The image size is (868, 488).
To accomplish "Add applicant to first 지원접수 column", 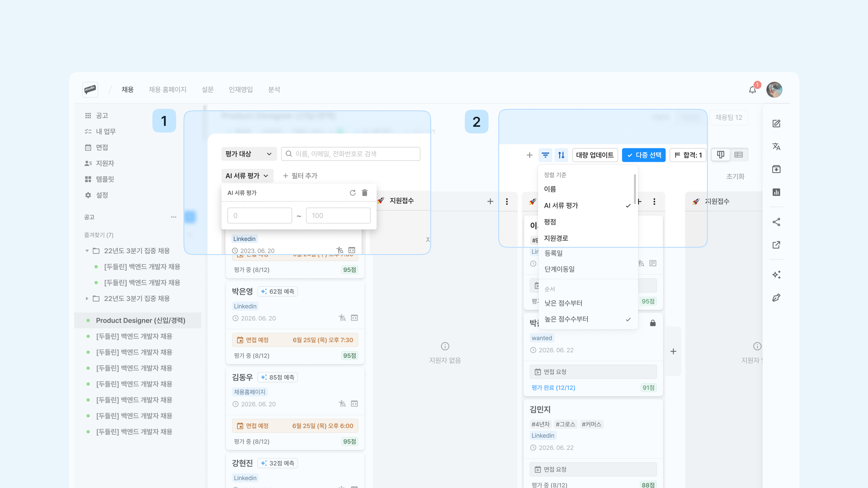I will [490, 202].
